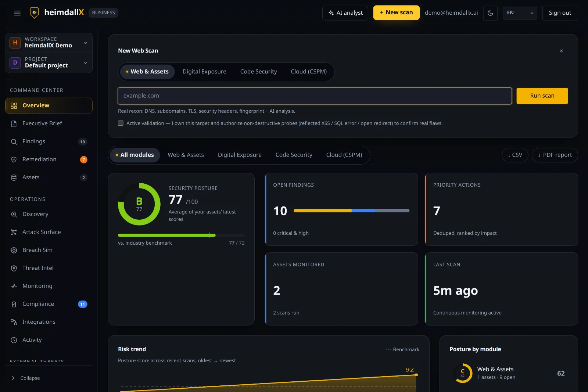The image size is (588, 392).
Task: Filter dashboard by Digital Exposure module
Action: 240,155
